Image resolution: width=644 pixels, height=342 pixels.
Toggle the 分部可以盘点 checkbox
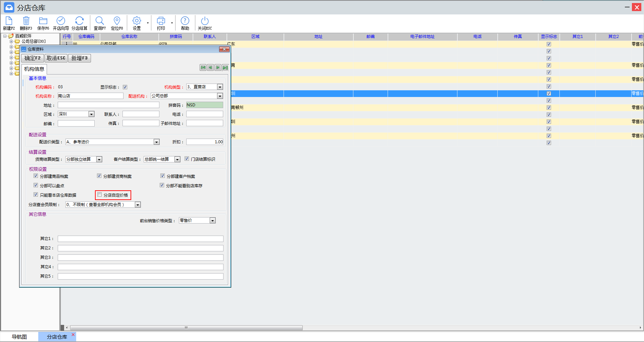(x=36, y=185)
